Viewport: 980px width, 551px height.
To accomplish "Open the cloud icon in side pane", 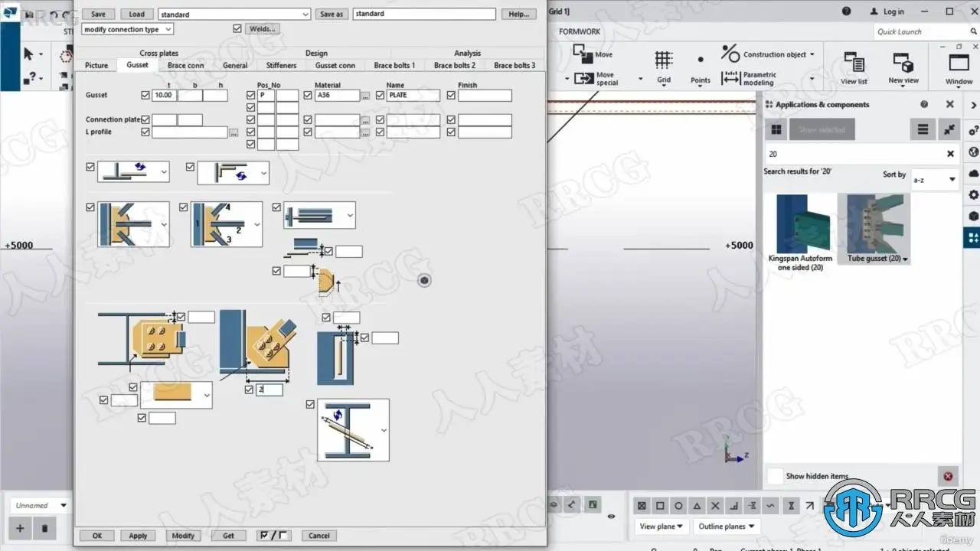I will click(x=973, y=174).
